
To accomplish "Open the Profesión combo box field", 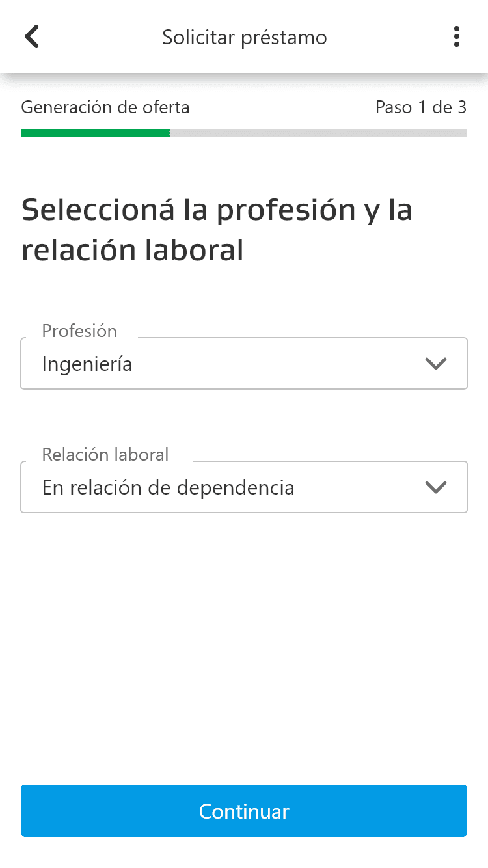I will 244,363.
